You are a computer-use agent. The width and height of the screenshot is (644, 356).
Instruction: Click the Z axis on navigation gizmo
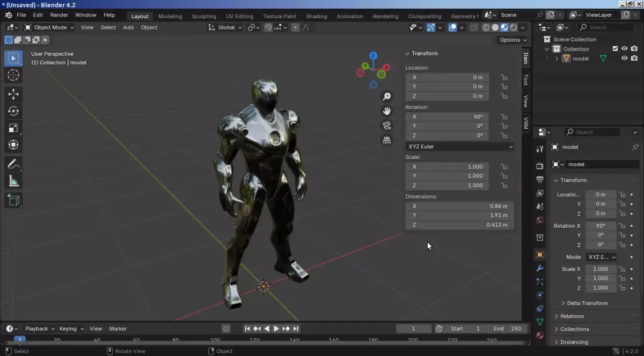click(x=373, y=55)
